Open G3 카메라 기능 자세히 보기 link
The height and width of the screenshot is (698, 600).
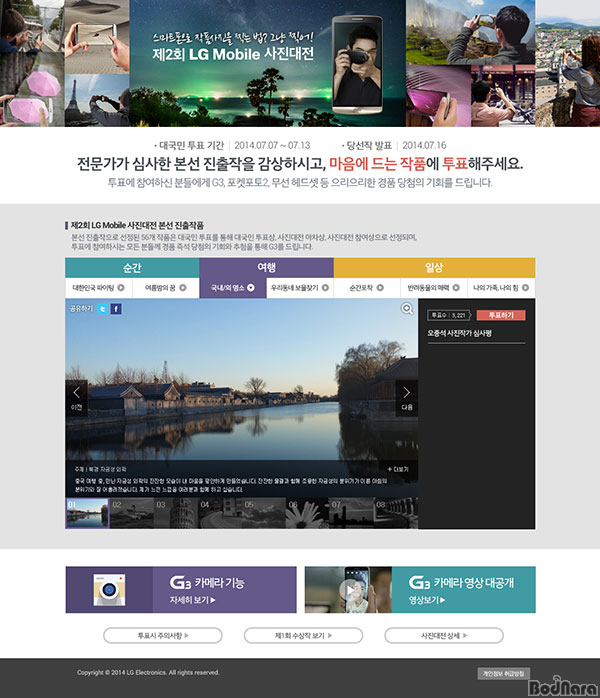(x=192, y=600)
